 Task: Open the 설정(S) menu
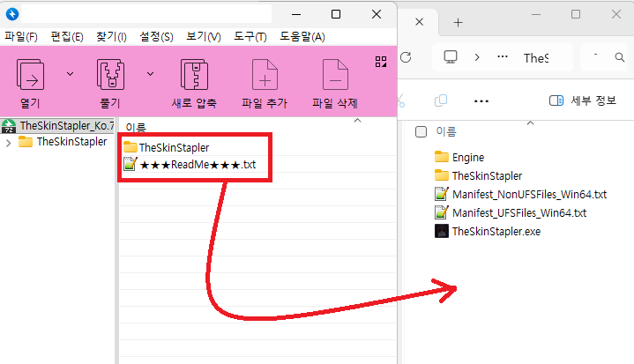pyautogui.click(x=156, y=37)
